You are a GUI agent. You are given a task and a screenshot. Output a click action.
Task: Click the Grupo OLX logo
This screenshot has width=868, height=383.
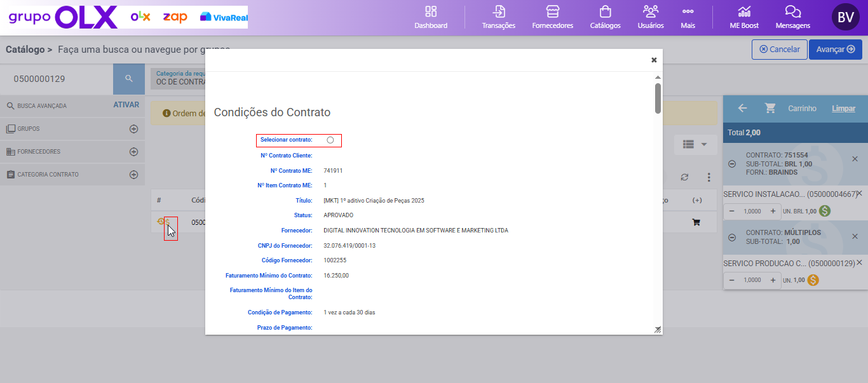click(62, 17)
